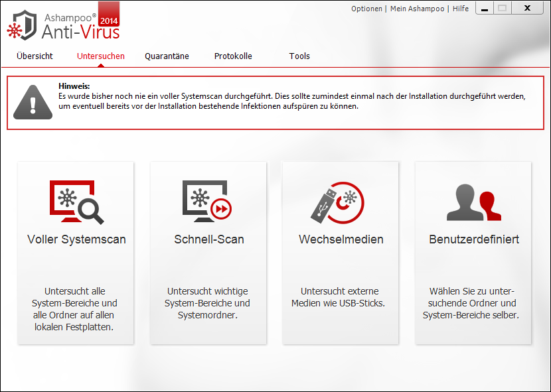Click the Mein Ashampoo link
This screenshot has height=392, width=551.
pyautogui.click(x=417, y=9)
